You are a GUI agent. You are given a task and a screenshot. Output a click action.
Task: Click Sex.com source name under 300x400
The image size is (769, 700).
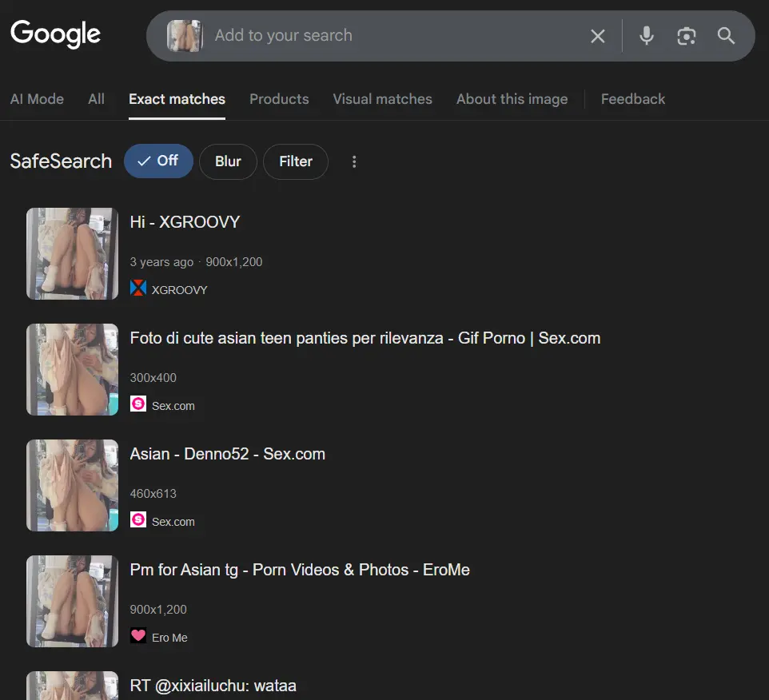click(x=173, y=406)
